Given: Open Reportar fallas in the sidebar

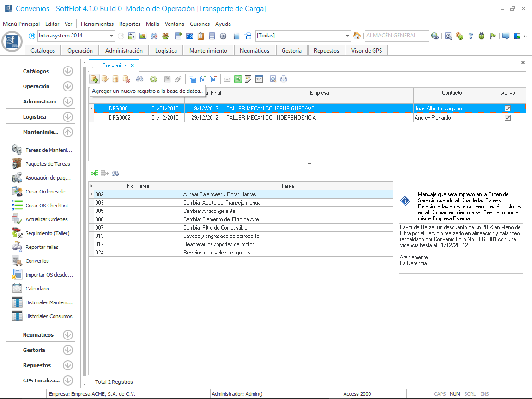Looking at the screenshot, I should [x=42, y=247].
